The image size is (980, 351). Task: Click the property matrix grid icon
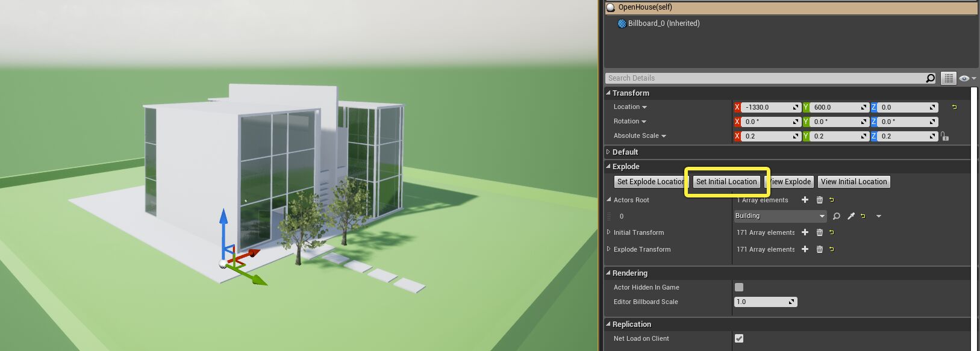click(949, 78)
